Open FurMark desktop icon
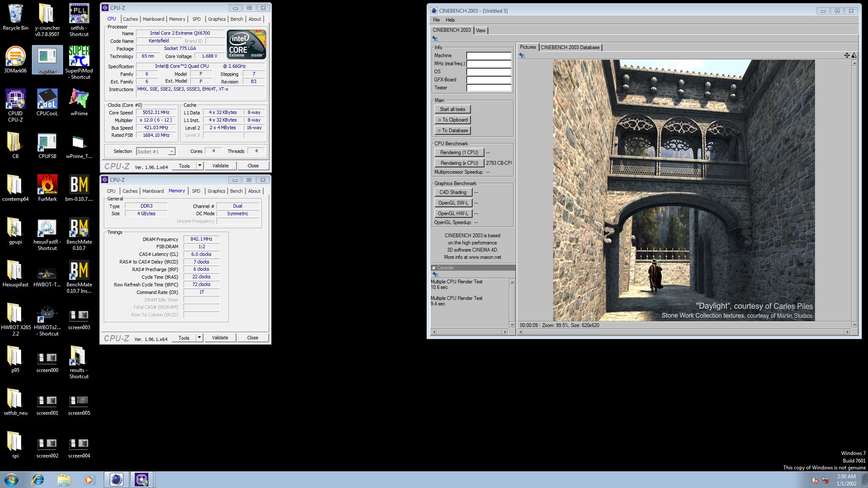 pos(47,188)
